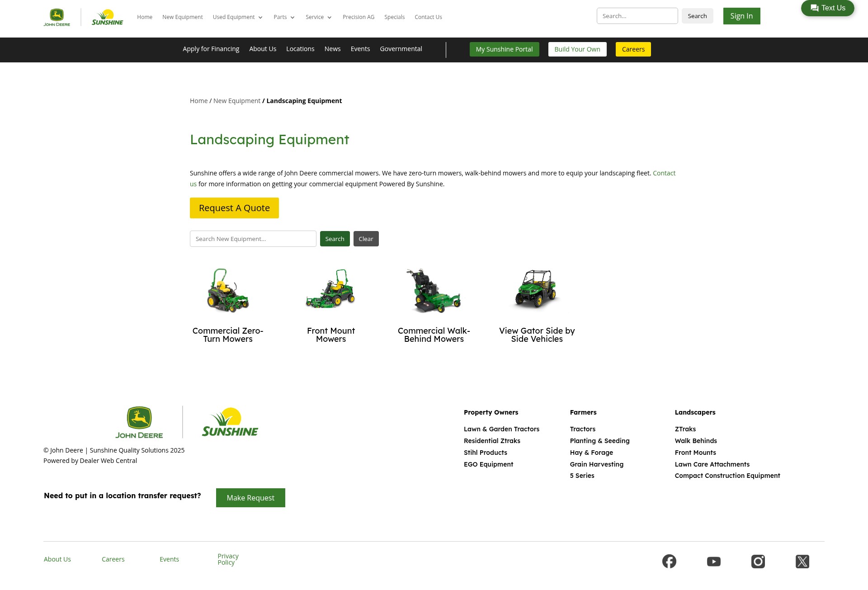Open Careers link in bottom footer
Viewport: 868px width, 590px height.
(113, 559)
